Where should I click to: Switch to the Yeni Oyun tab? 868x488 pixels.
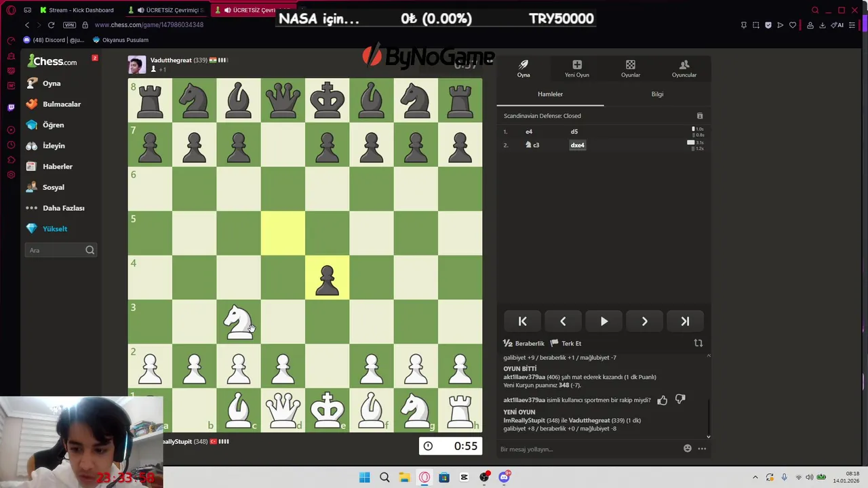tap(577, 68)
